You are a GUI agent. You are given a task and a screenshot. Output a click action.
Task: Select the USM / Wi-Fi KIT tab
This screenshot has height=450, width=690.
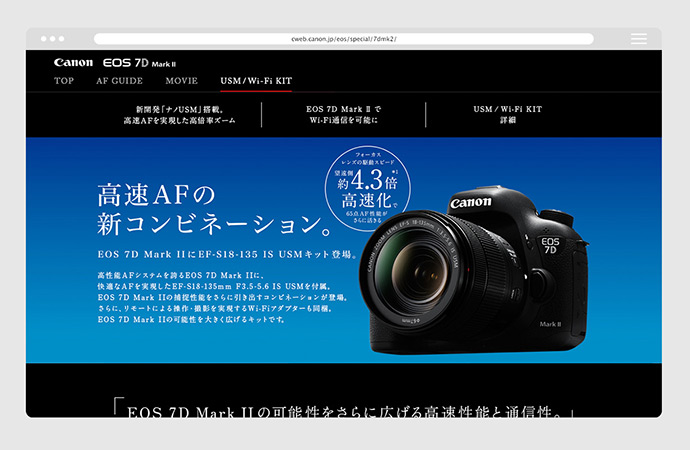[x=256, y=81]
